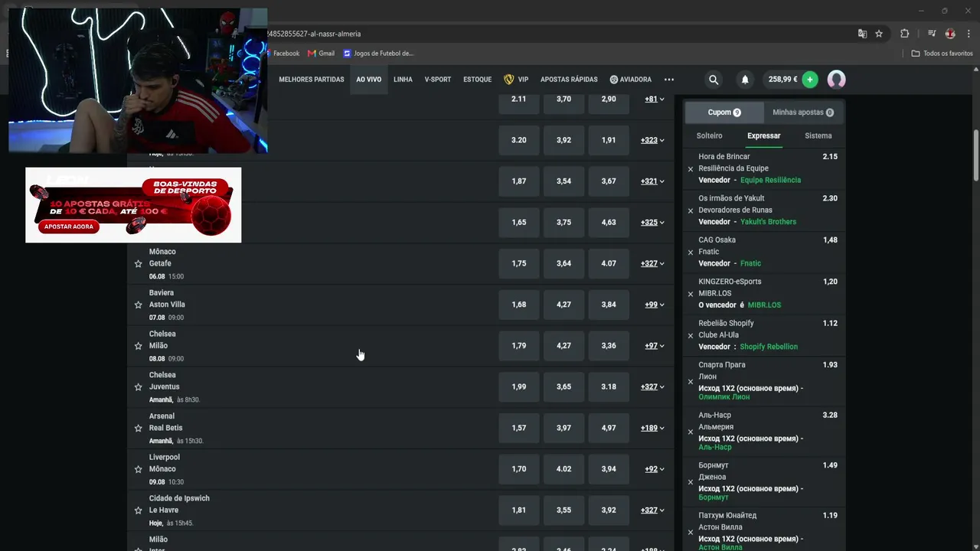Bet on odds 1,75 for Mônaco vs Getafe
This screenshot has width=980, height=551.
click(519, 263)
